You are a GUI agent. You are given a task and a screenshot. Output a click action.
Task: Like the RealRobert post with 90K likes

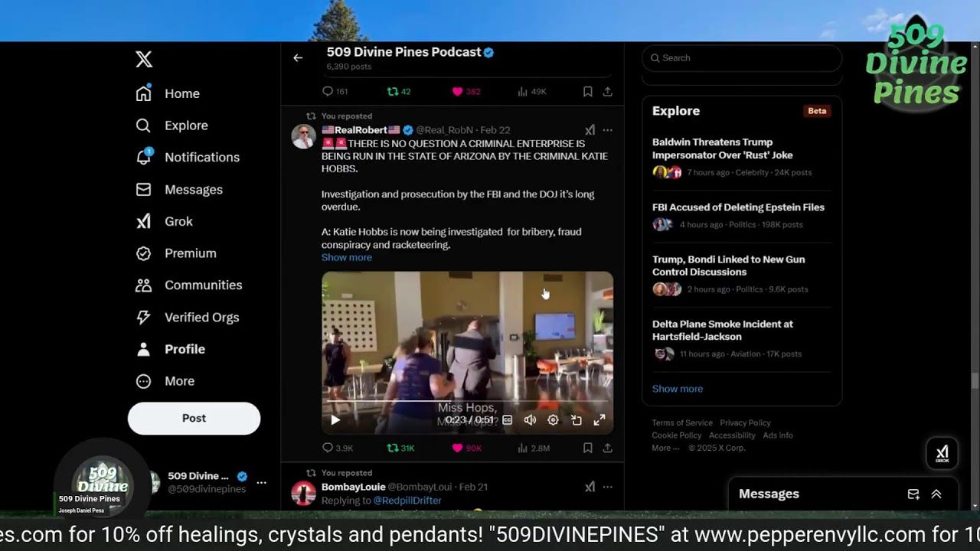458,448
